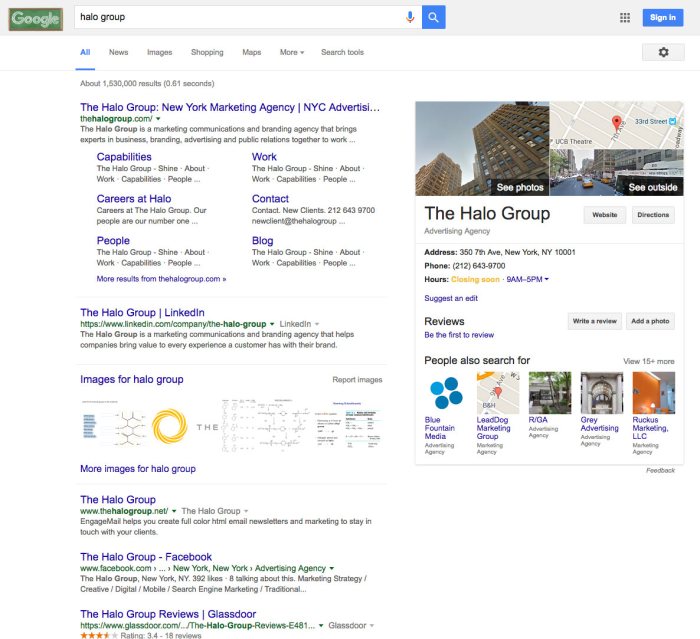
Task: Switch to the Images tab
Action: [x=159, y=52]
